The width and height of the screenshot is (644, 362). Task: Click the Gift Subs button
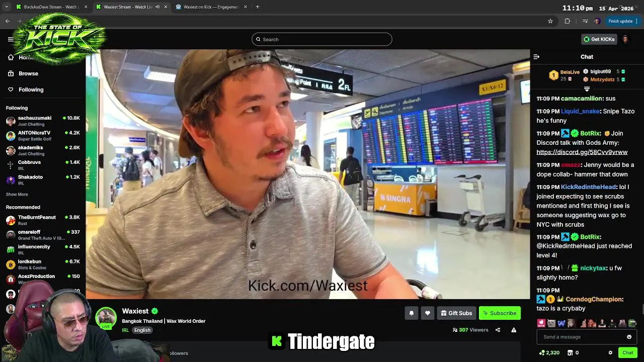pyautogui.click(x=456, y=313)
